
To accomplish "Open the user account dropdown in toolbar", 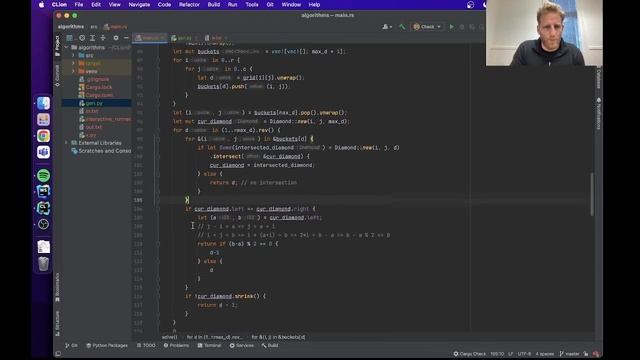I will tap(387, 27).
